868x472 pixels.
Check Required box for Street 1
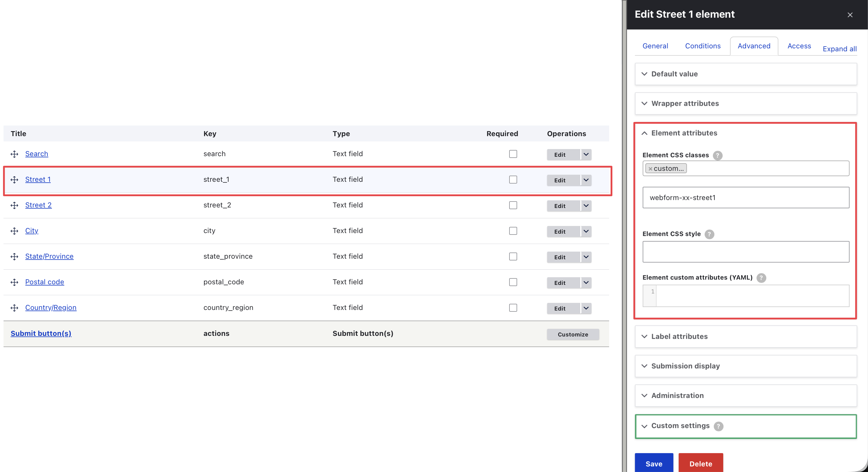513,179
